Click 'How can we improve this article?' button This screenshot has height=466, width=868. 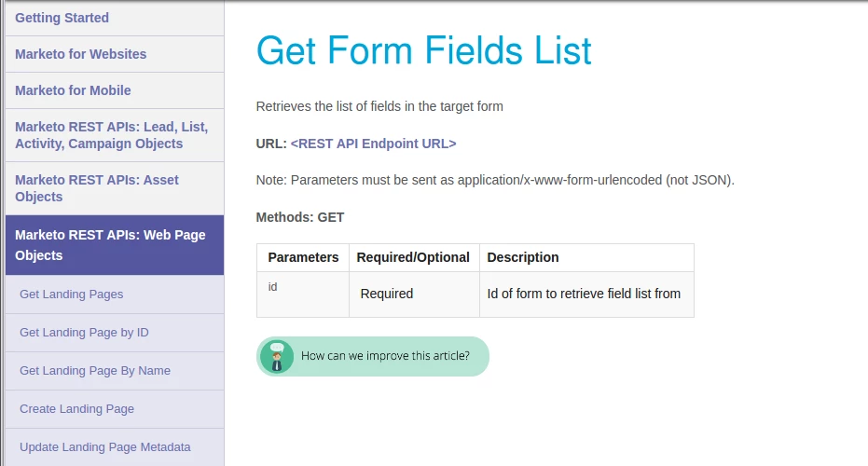point(373,356)
